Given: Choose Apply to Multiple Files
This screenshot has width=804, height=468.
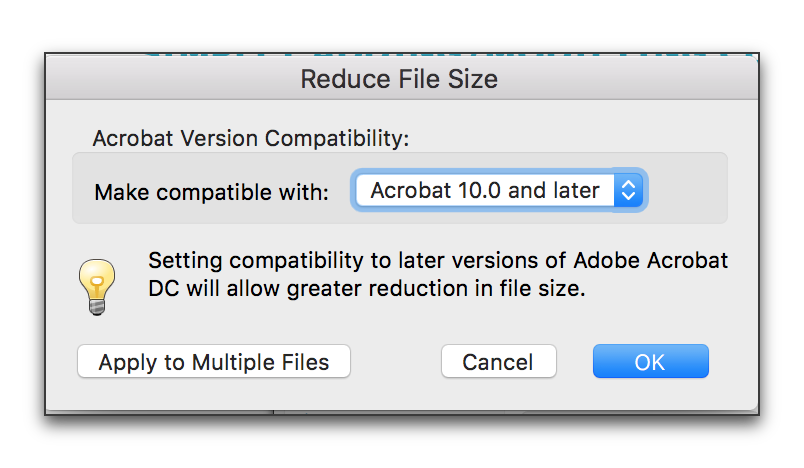Looking at the screenshot, I should 214,361.
